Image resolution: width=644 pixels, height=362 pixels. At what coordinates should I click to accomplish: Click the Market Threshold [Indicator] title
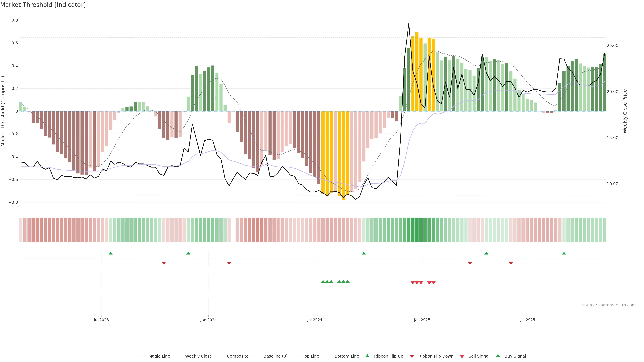(x=43, y=5)
